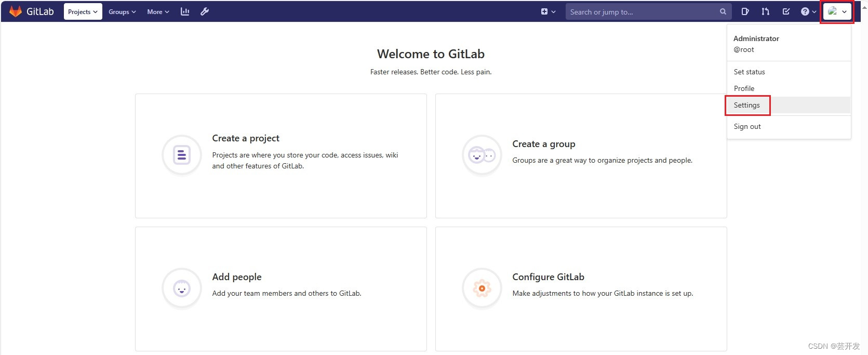Choose Sign out in user menu
This screenshot has width=868, height=355.
pos(789,126)
